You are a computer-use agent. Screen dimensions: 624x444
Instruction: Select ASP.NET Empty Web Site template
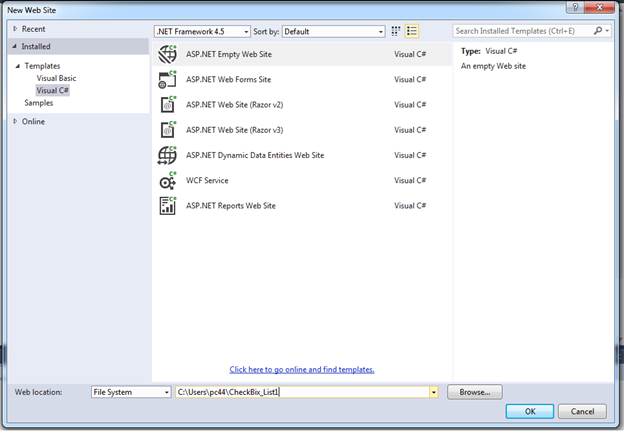coord(302,55)
